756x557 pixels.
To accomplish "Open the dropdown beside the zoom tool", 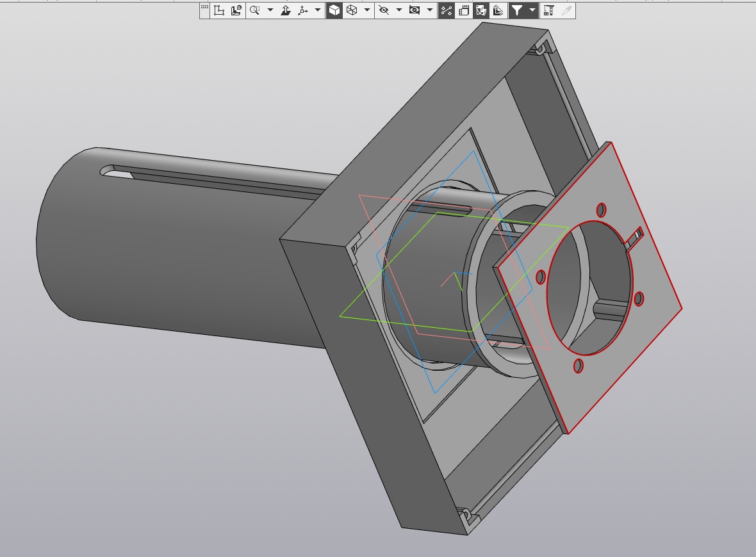I will coord(270,10).
